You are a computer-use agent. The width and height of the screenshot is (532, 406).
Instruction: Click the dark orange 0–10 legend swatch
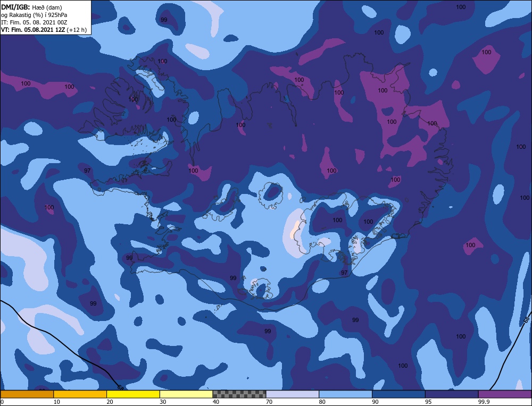click(27, 394)
